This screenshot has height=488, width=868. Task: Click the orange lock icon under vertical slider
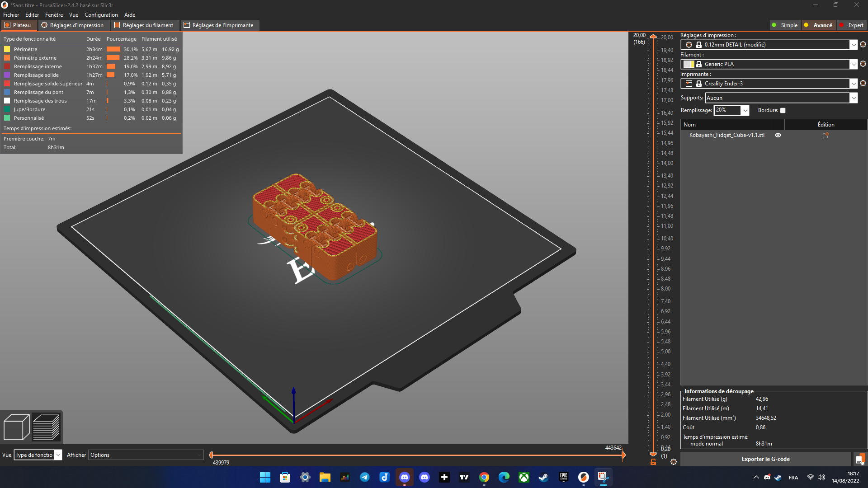(653, 462)
